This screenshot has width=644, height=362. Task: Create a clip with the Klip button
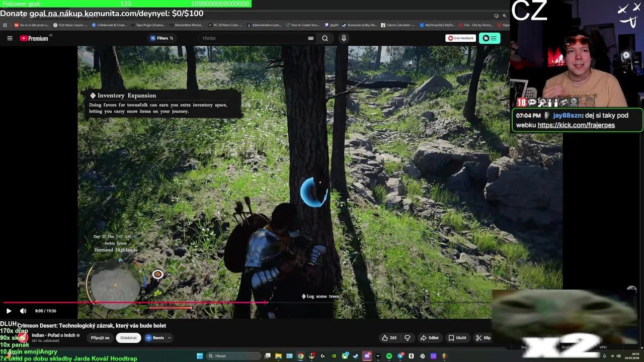[x=483, y=338]
